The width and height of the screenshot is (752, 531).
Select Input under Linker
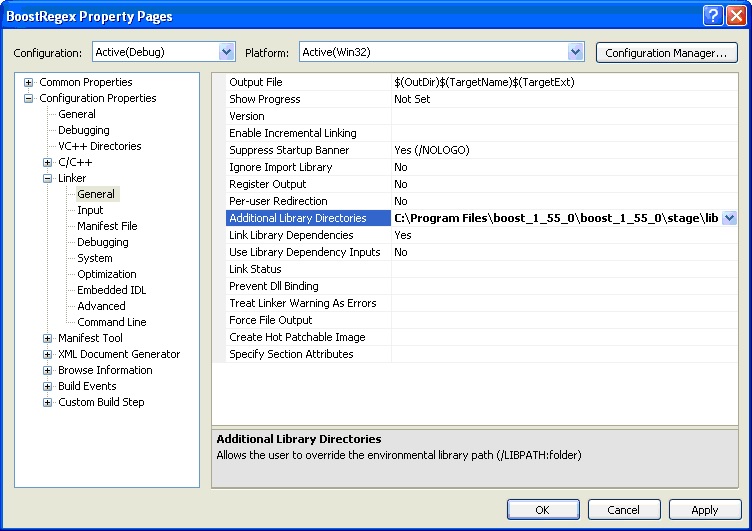pyautogui.click(x=90, y=210)
